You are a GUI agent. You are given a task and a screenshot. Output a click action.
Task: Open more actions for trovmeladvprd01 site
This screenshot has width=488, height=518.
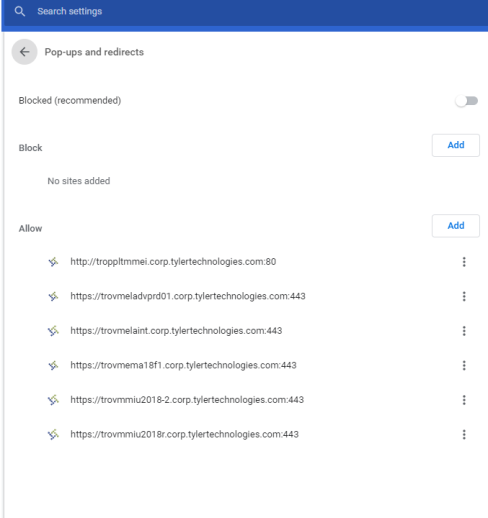(464, 296)
